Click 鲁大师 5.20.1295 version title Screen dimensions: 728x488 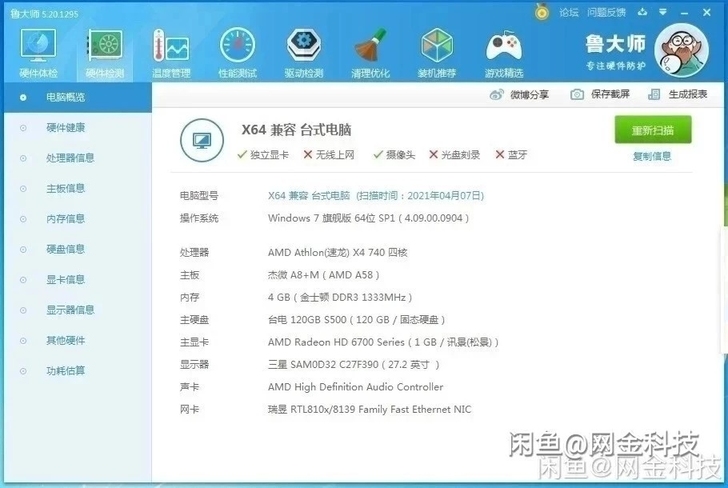coord(44,14)
